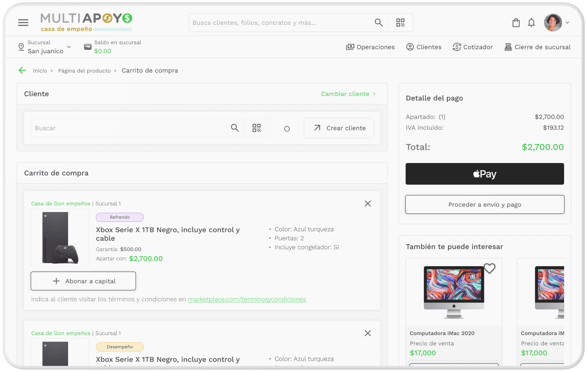Pay with Apple Pay button
Image resolution: width=588 pixels, height=372 pixels.
pos(484,174)
